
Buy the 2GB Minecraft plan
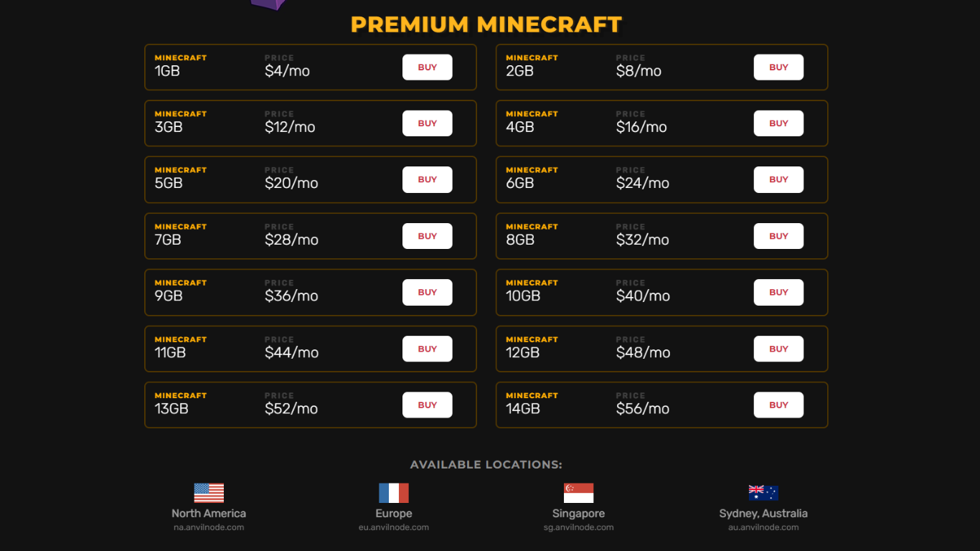click(778, 67)
